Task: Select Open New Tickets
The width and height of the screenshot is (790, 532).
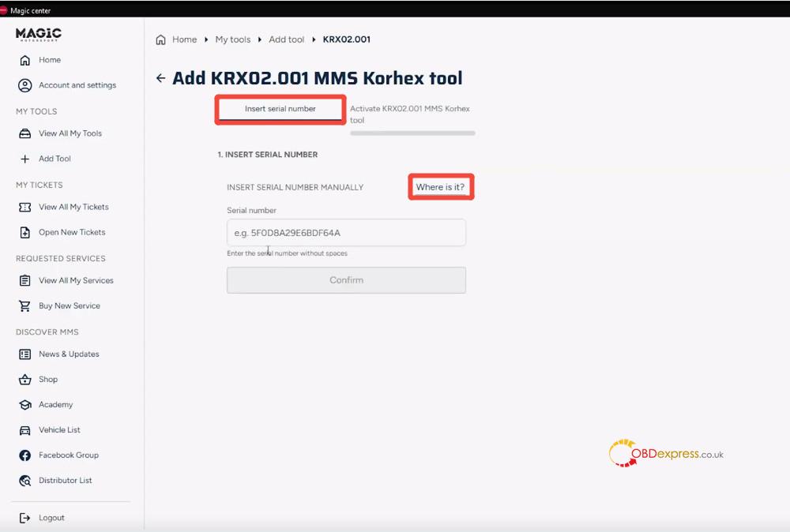Action: [x=72, y=232]
